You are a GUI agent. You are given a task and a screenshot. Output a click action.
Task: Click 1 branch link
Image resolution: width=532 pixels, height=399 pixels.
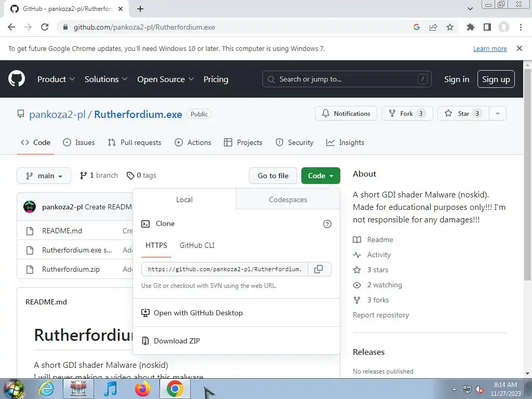coord(99,176)
